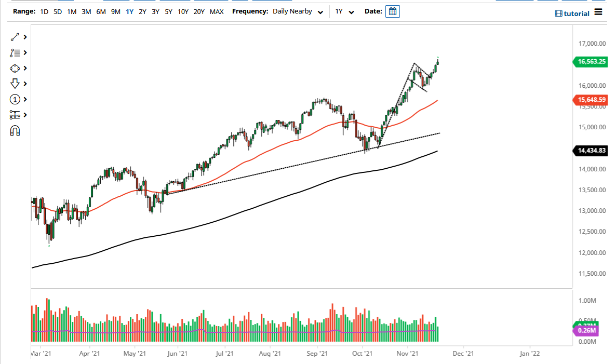The width and height of the screenshot is (615, 364).
Task: Open the 1Y period dropdown
Action: 345,11
